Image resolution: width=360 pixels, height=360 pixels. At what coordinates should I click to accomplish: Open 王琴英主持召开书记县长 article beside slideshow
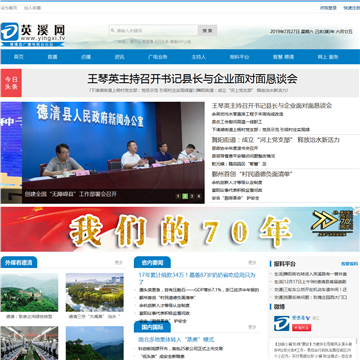pos(272,106)
